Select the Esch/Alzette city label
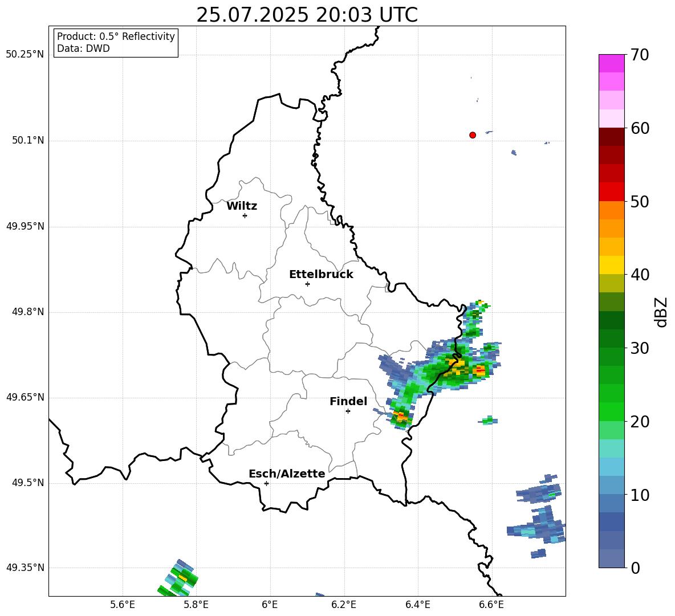The image size is (675, 616). pyautogui.click(x=287, y=474)
